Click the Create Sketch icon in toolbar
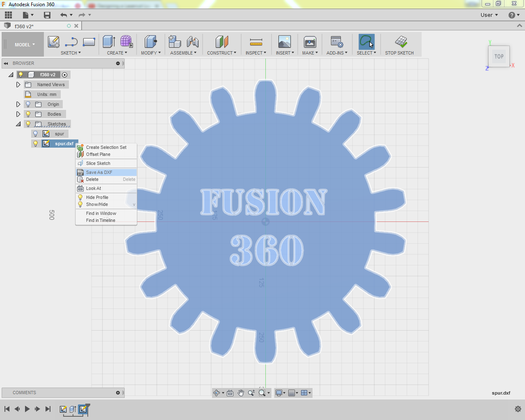Viewport: 525px width, 420px height. point(54,42)
